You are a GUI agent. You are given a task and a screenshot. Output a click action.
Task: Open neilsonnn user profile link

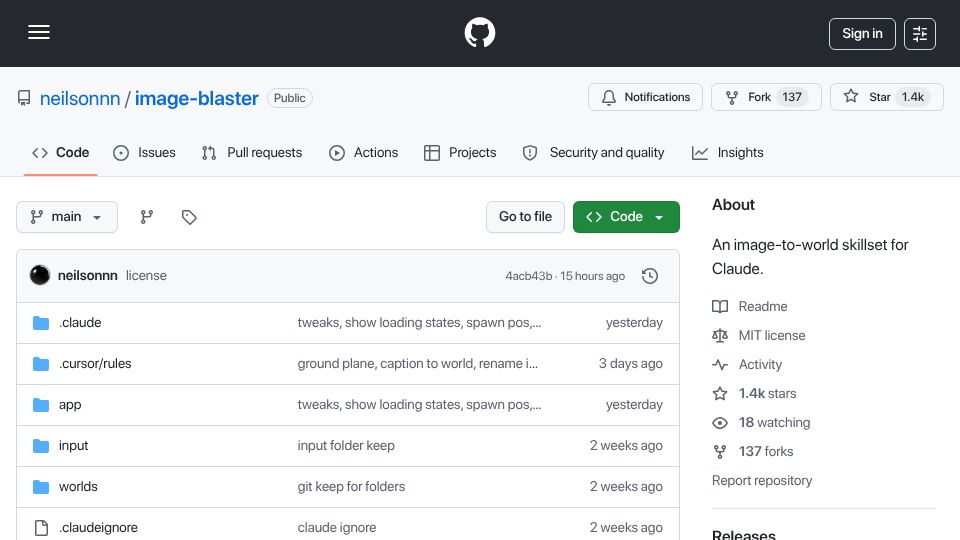click(x=80, y=98)
